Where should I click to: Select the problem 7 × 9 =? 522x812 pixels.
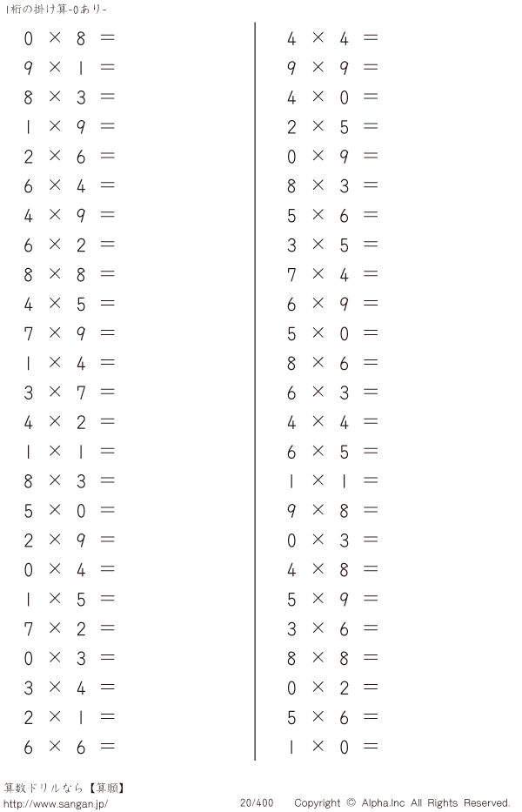pos(70,333)
